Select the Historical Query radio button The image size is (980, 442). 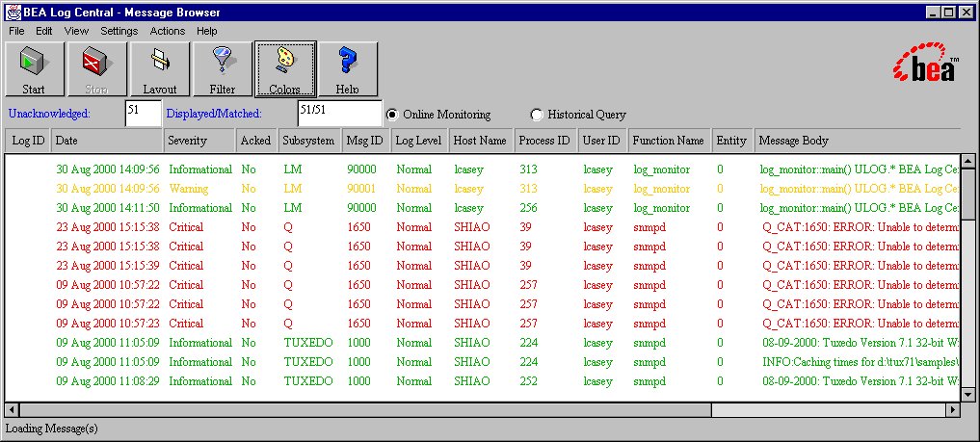(x=536, y=115)
